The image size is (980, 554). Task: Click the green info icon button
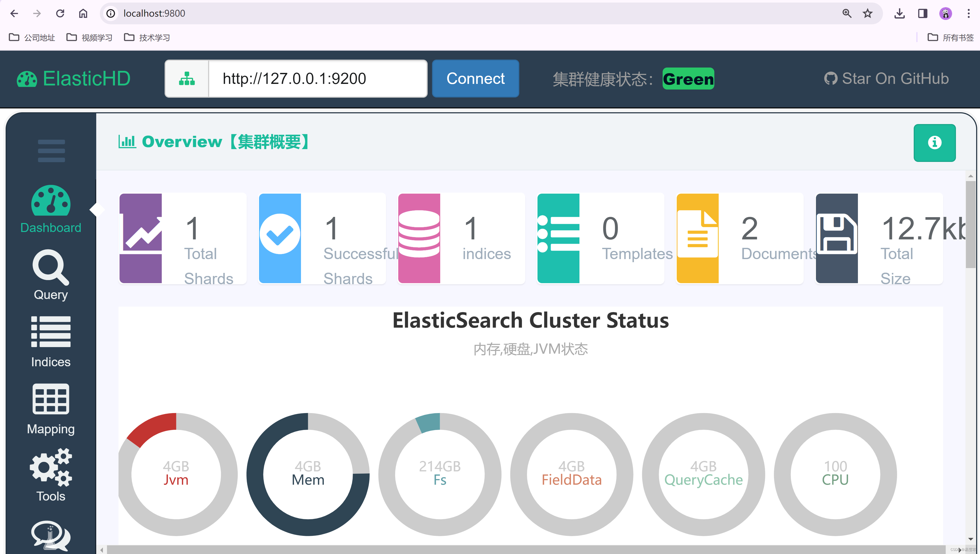point(934,143)
